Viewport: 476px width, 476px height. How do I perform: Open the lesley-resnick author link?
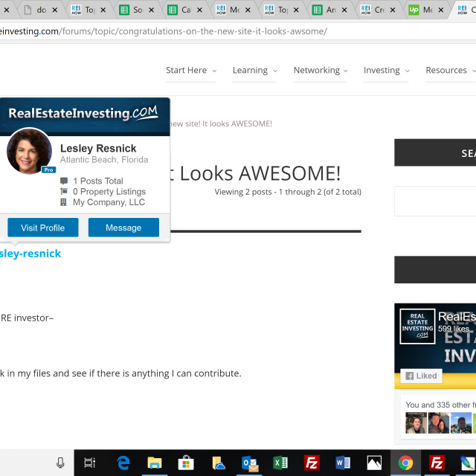30,254
